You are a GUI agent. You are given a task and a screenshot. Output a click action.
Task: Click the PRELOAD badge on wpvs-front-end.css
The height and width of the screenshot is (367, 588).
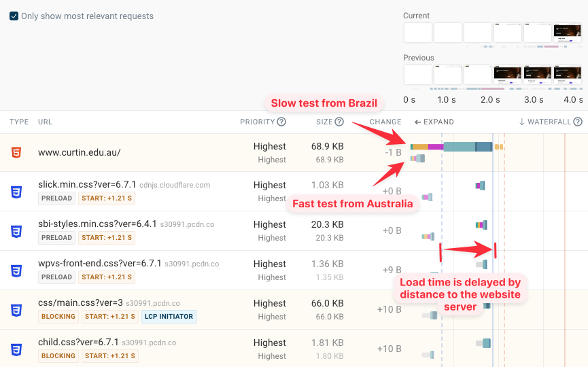(56, 277)
